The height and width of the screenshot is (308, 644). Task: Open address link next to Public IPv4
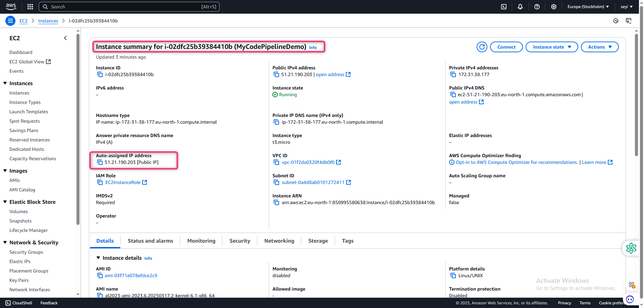(x=333, y=74)
